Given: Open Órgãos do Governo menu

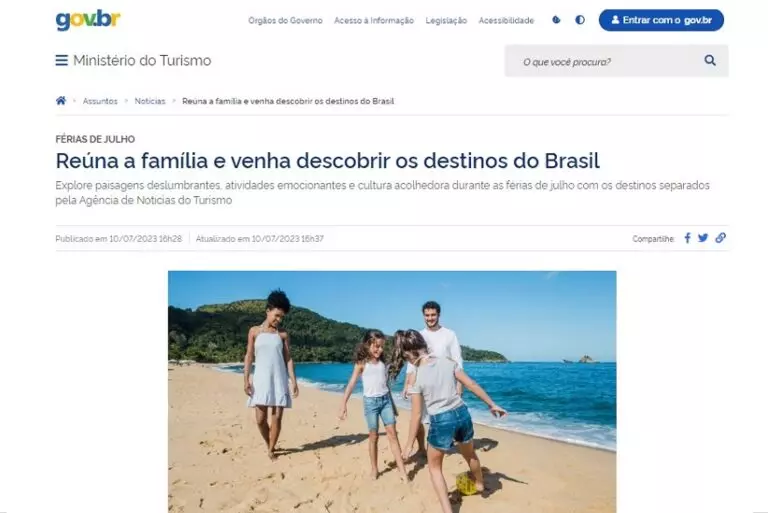Looking at the screenshot, I should coord(285,21).
